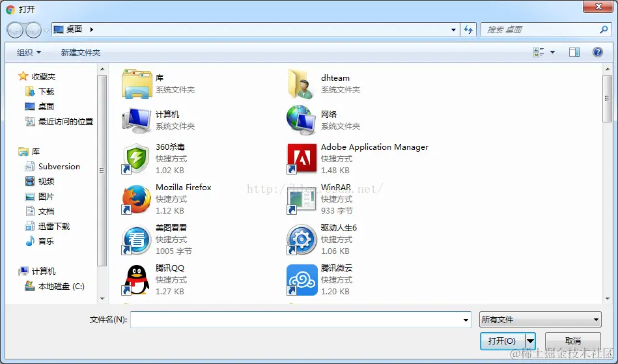Open the 打开 button split arrow
The width and height of the screenshot is (618, 364).
531,341
